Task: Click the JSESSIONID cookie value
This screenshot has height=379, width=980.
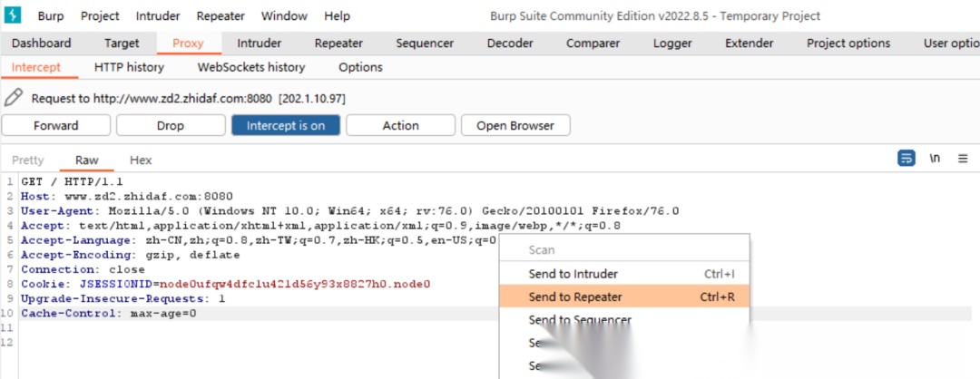Action: pyautogui.click(x=295, y=284)
